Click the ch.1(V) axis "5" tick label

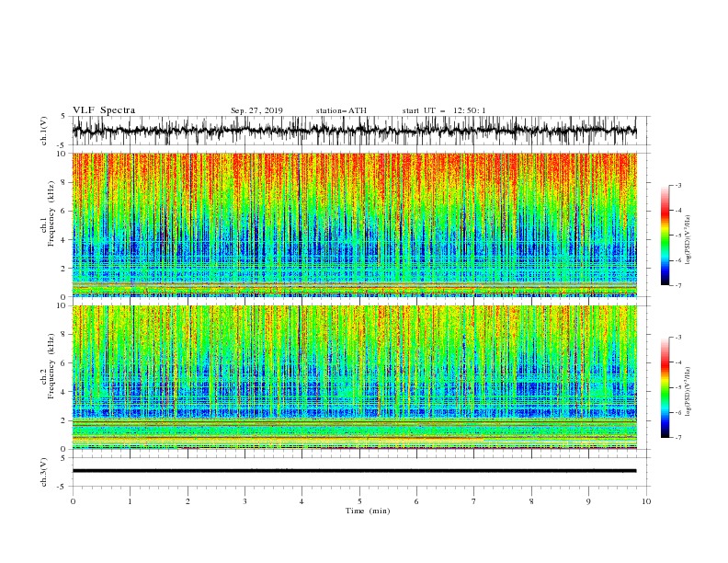64,117
